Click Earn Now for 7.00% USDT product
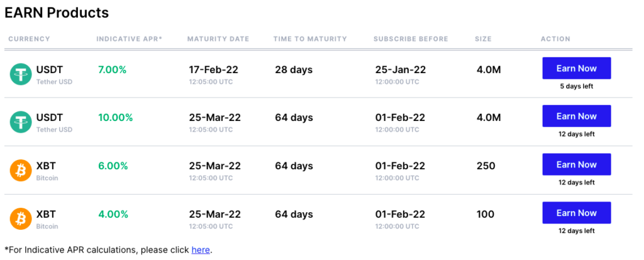 click(577, 68)
